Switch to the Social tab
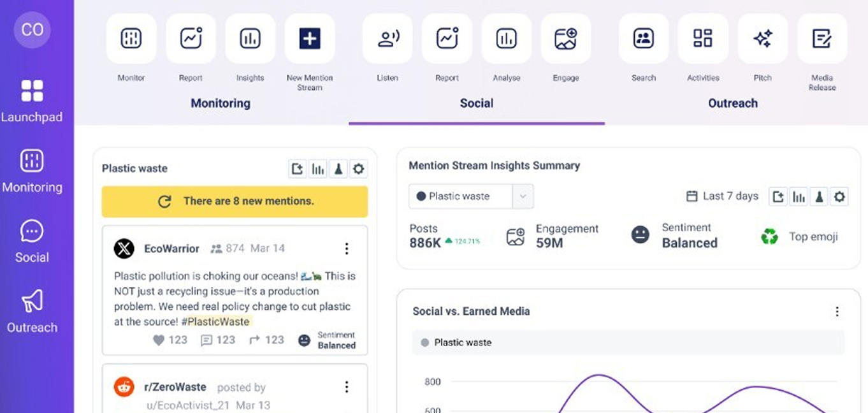This screenshot has width=868, height=413. [x=476, y=103]
